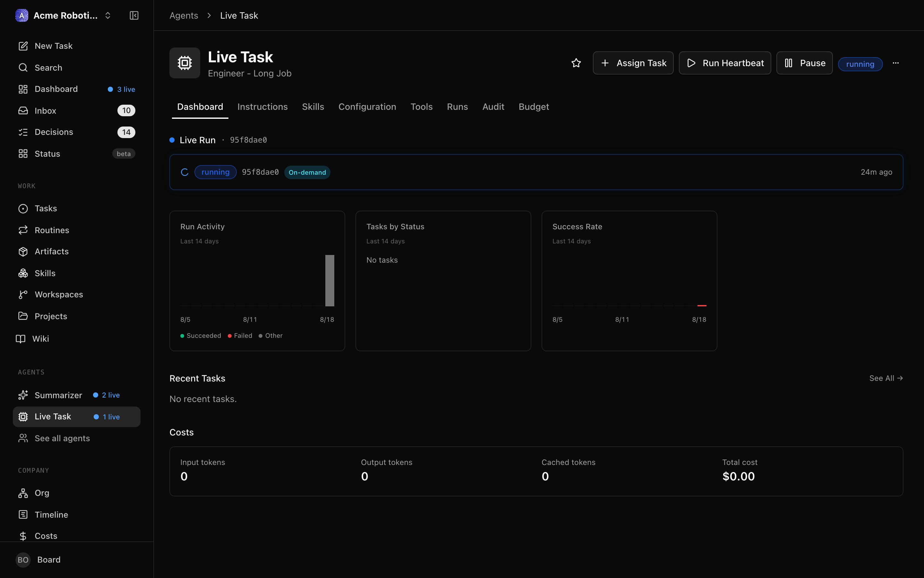Click the Tasks circle icon

click(x=23, y=208)
